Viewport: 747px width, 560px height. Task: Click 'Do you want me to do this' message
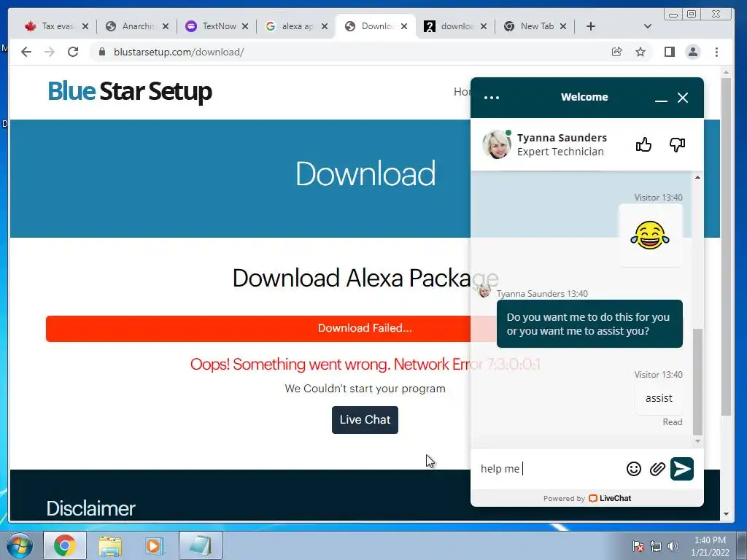click(589, 324)
